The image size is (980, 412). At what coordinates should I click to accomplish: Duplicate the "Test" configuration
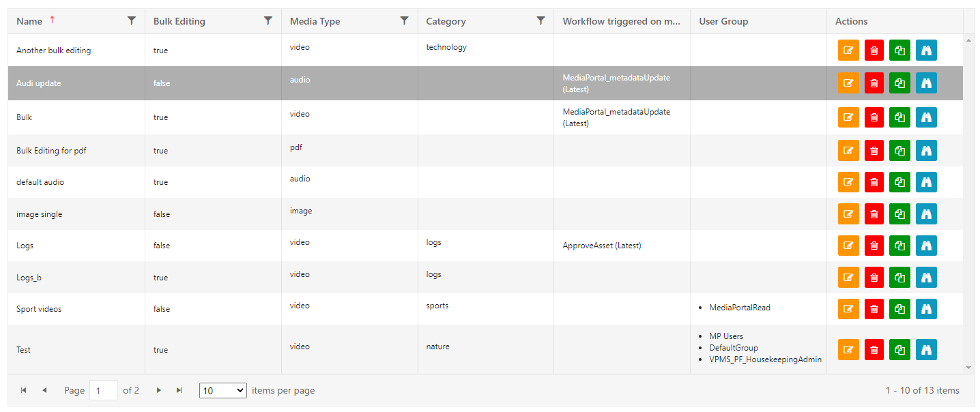(x=899, y=349)
